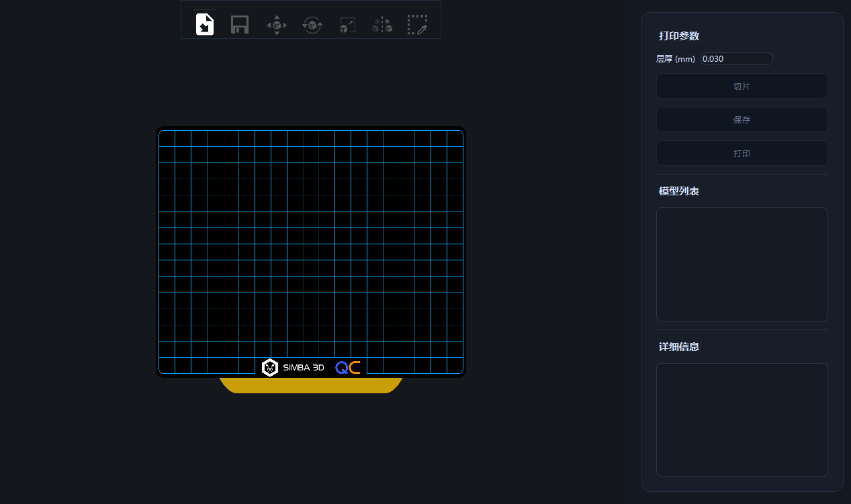Open the import model file icon
The width and height of the screenshot is (851, 504).
click(x=205, y=25)
